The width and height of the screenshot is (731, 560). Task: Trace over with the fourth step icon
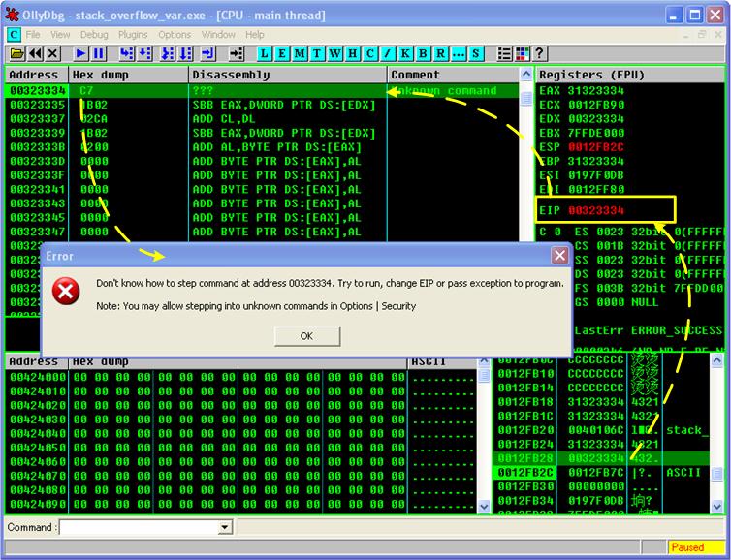[185, 53]
